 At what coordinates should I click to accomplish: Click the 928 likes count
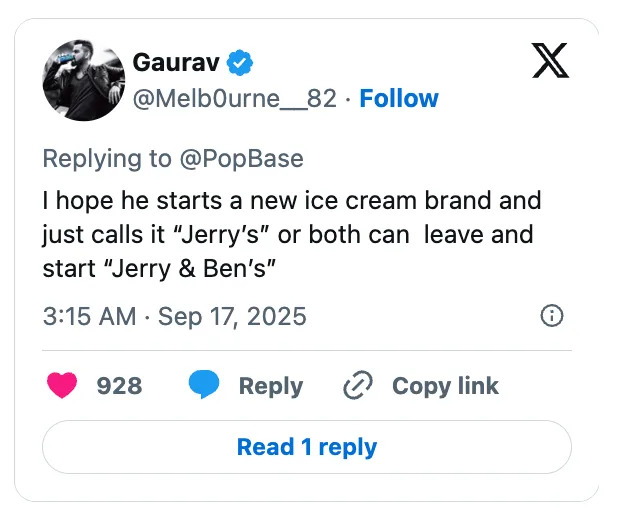[119, 386]
